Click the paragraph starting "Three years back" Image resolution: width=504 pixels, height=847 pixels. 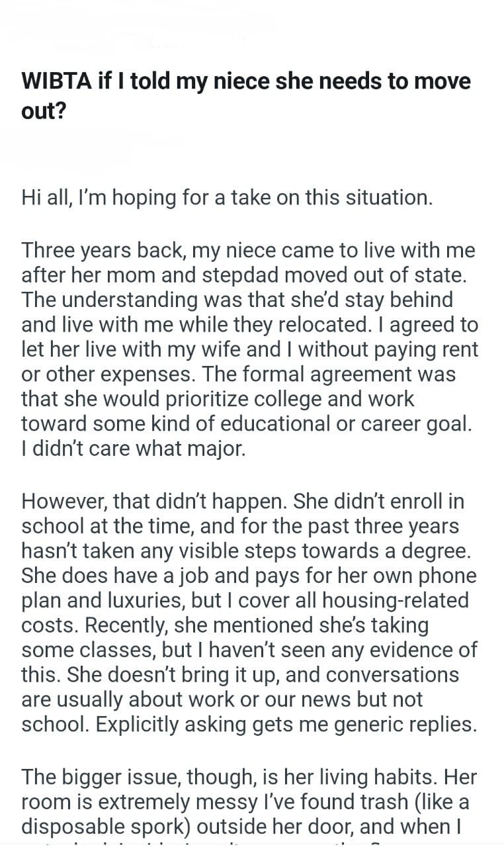[249, 349]
